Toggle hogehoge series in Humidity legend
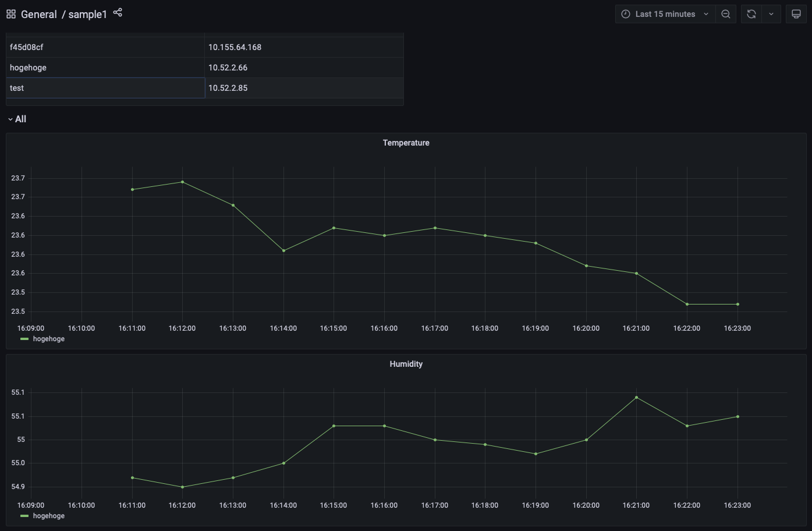The height and width of the screenshot is (531, 812). [49, 516]
